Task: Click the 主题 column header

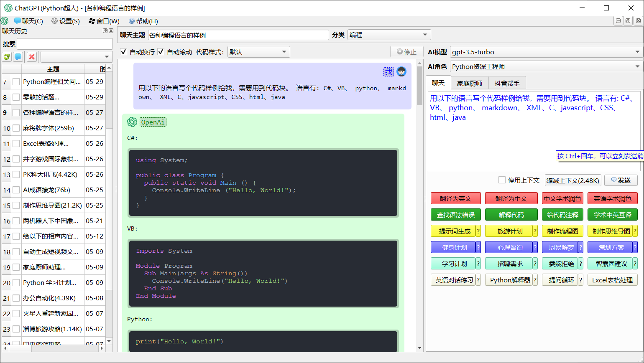Action: 53,69
